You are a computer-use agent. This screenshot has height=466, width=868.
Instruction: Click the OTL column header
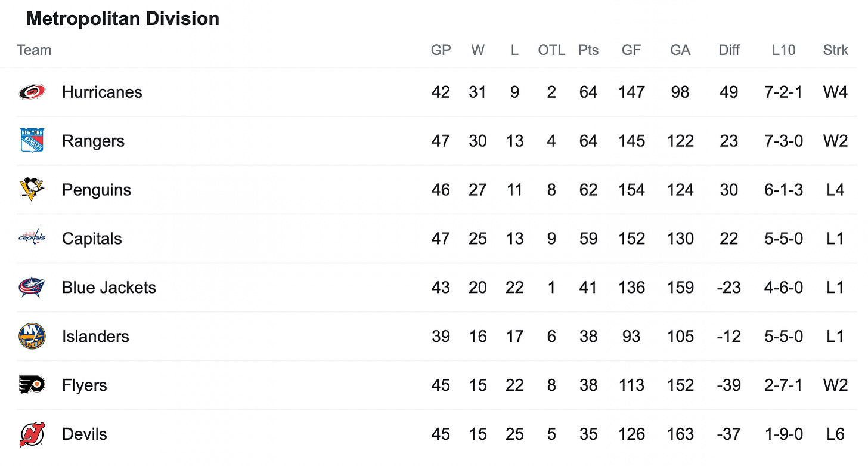click(x=551, y=50)
